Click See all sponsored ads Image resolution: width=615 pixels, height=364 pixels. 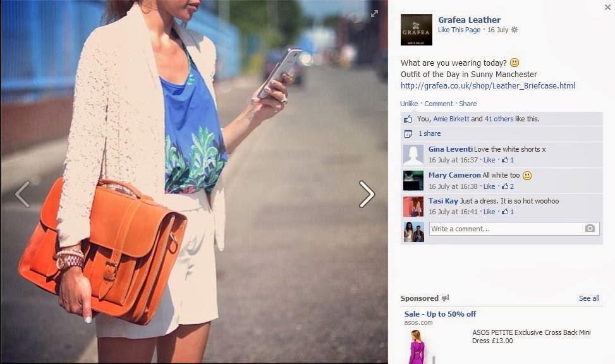(588, 298)
